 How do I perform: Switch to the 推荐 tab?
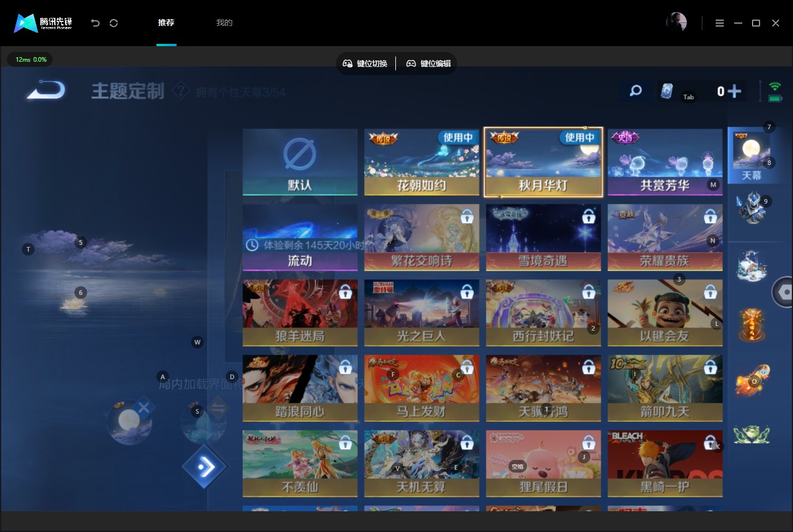point(166,23)
